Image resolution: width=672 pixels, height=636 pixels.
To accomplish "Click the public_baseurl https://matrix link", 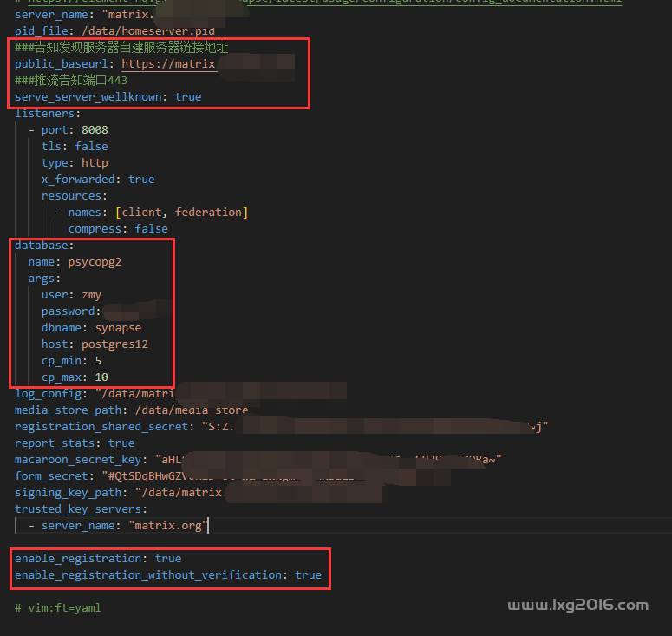I will (x=169, y=64).
